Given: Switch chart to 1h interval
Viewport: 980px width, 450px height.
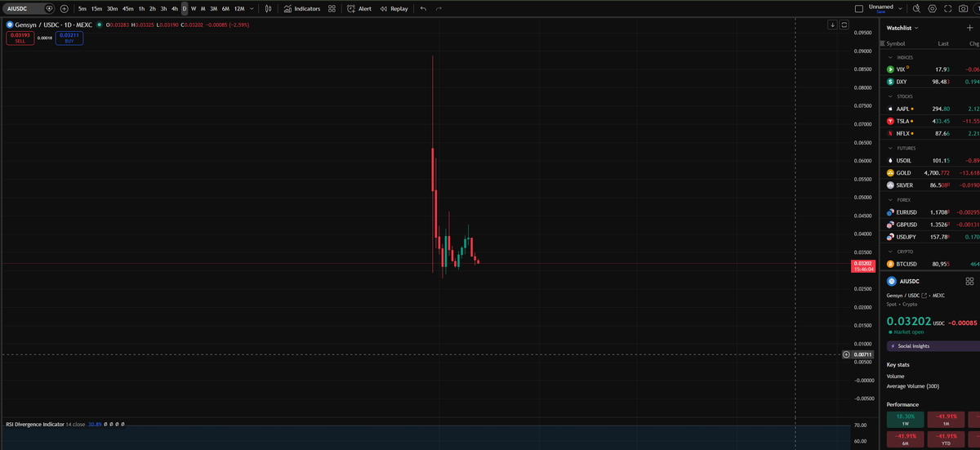Looking at the screenshot, I should [x=141, y=8].
